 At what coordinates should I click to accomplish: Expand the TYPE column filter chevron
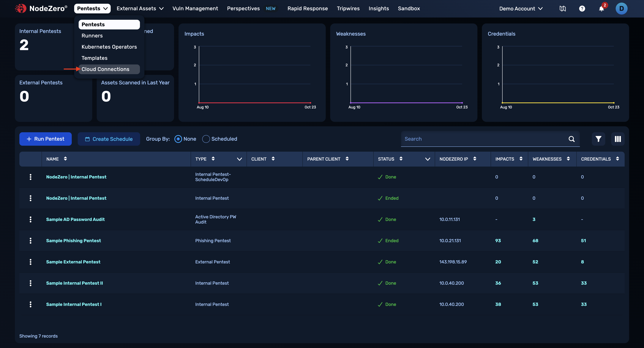pyautogui.click(x=239, y=159)
